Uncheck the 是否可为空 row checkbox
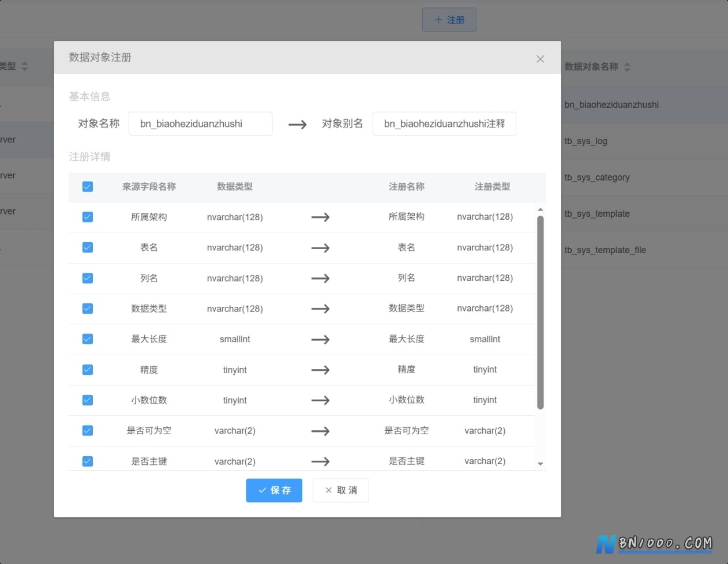 point(88,430)
